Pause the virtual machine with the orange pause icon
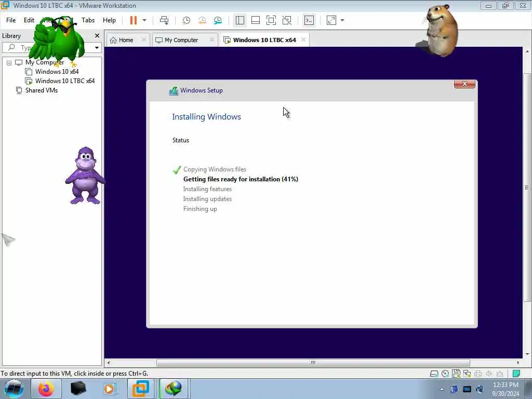 click(134, 20)
